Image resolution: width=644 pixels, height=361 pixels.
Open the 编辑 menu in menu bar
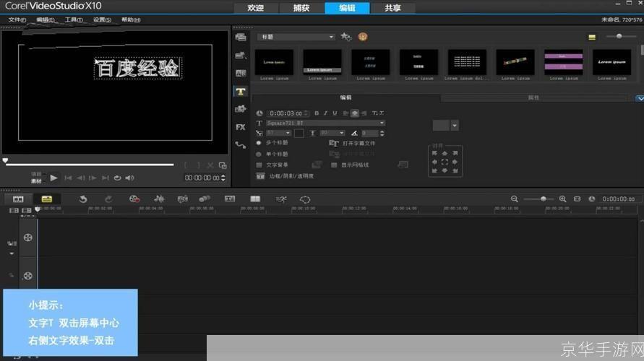[x=46, y=19]
